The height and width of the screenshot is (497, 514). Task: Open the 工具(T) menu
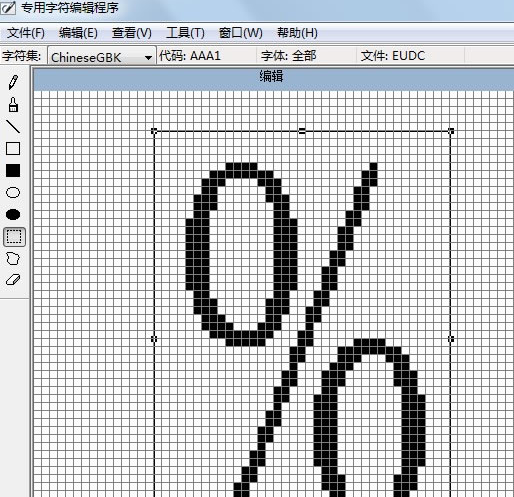point(185,33)
